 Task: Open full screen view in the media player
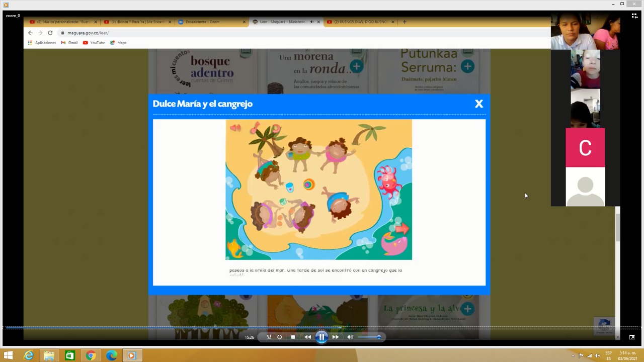[632, 337]
